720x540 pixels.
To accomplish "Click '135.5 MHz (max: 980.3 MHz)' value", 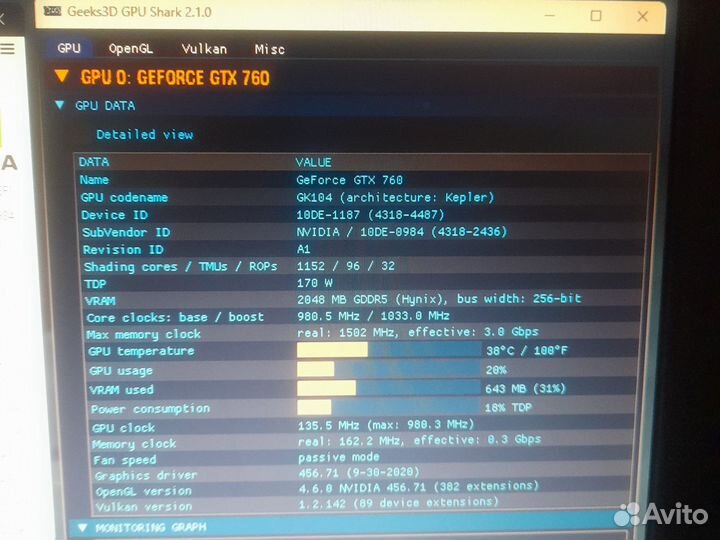I will [386, 425].
